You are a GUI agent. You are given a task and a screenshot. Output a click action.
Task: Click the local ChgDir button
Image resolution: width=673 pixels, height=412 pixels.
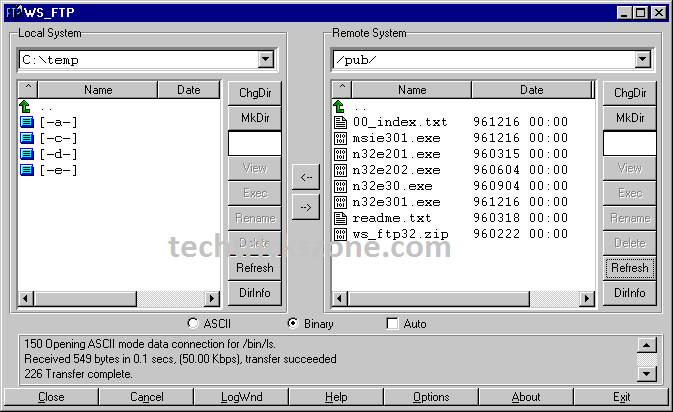(255, 93)
